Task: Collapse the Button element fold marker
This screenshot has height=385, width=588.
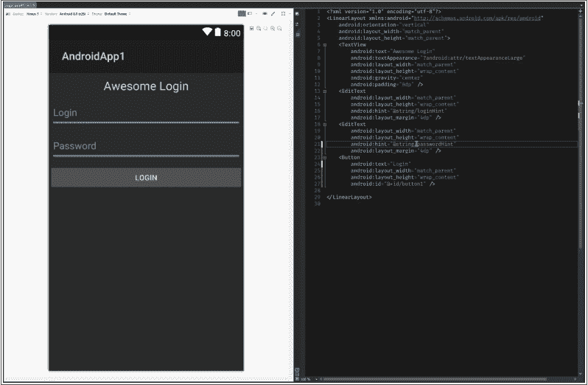Action: [x=325, y=158]
